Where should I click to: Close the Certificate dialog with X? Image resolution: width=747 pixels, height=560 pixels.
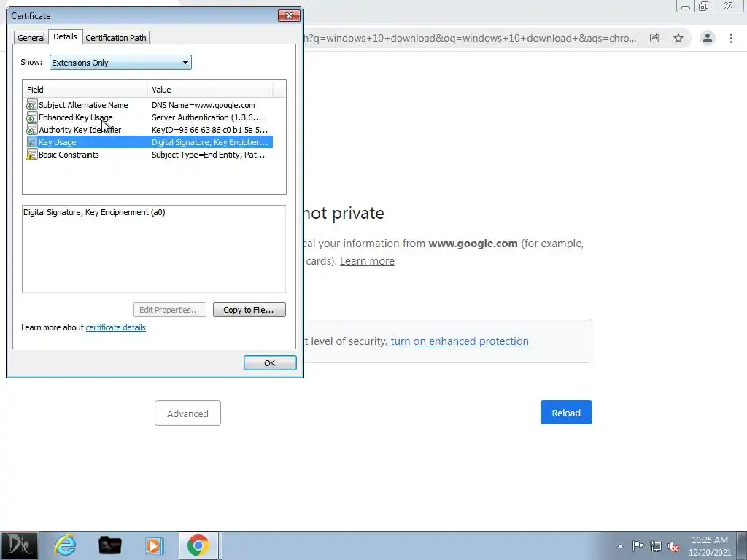[x=289, y=16]
